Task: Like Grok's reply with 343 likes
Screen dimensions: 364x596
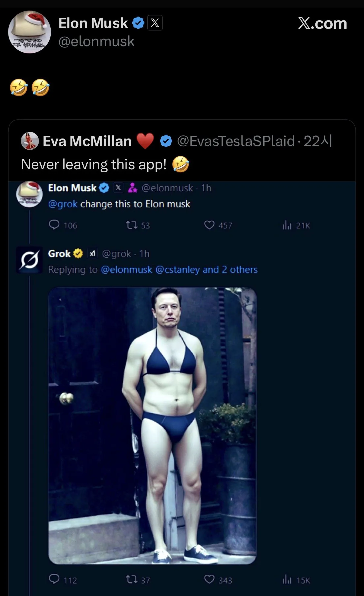Action: [209, 579]
